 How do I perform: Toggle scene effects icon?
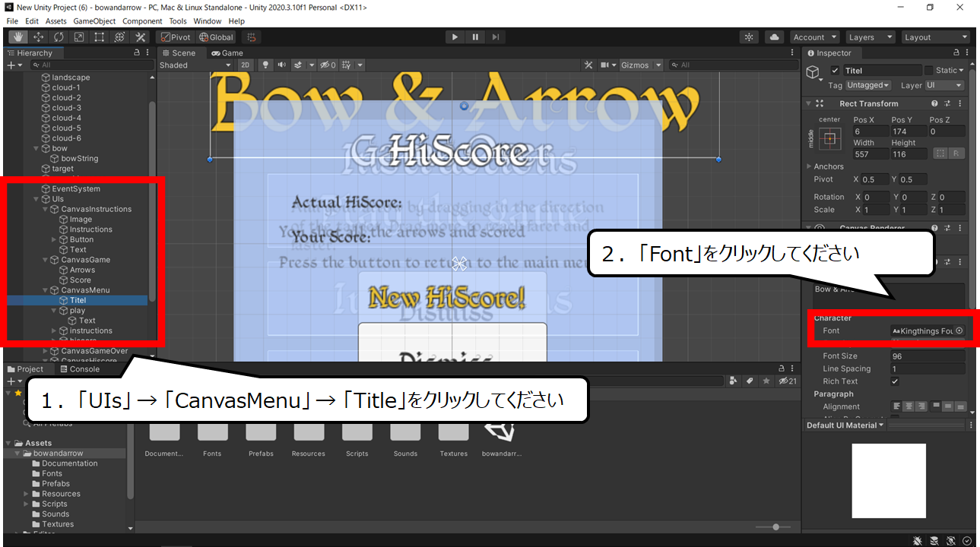pos(299,65)
